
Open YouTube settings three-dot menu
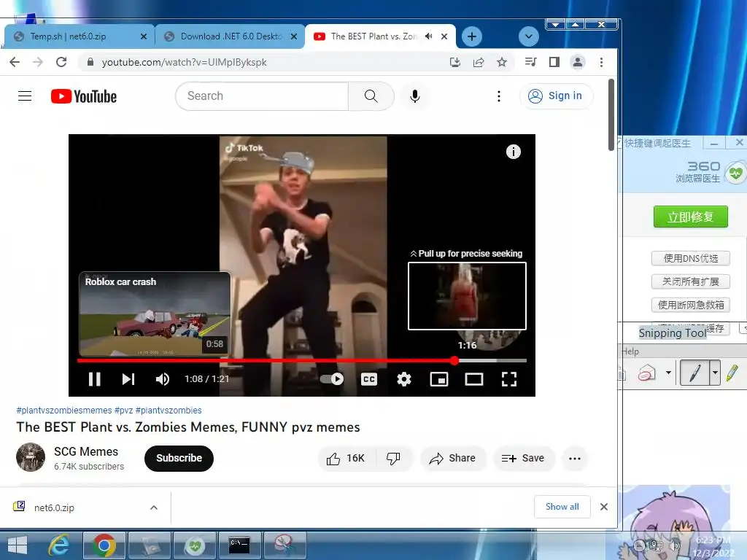pyautogui.click(x=499, y=96)
